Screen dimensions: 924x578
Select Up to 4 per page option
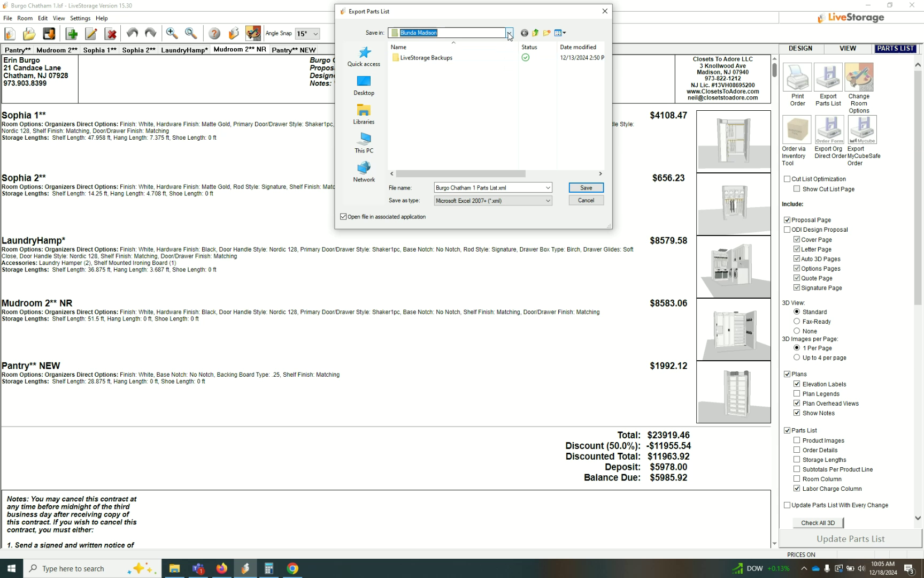(797, 358)
